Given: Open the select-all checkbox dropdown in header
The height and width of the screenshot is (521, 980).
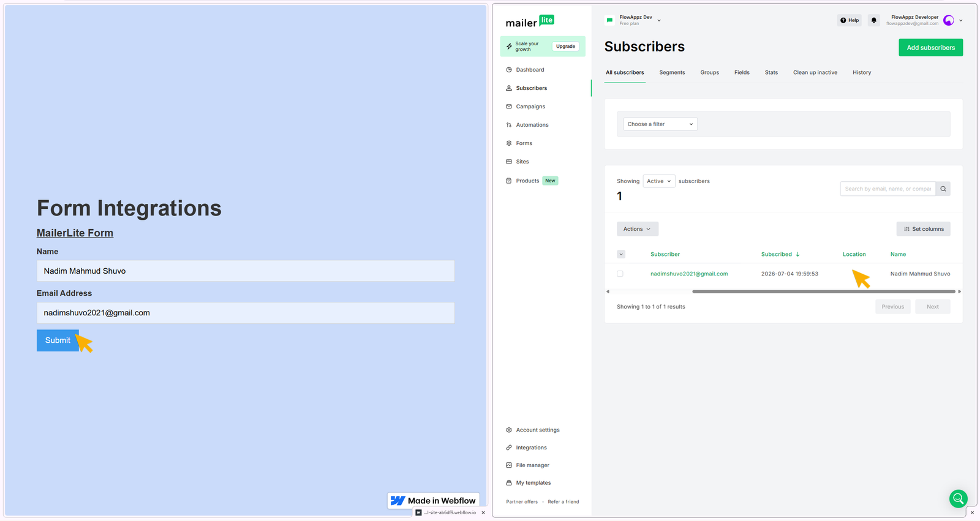Looking at the screenshot, I should (621, 254).
